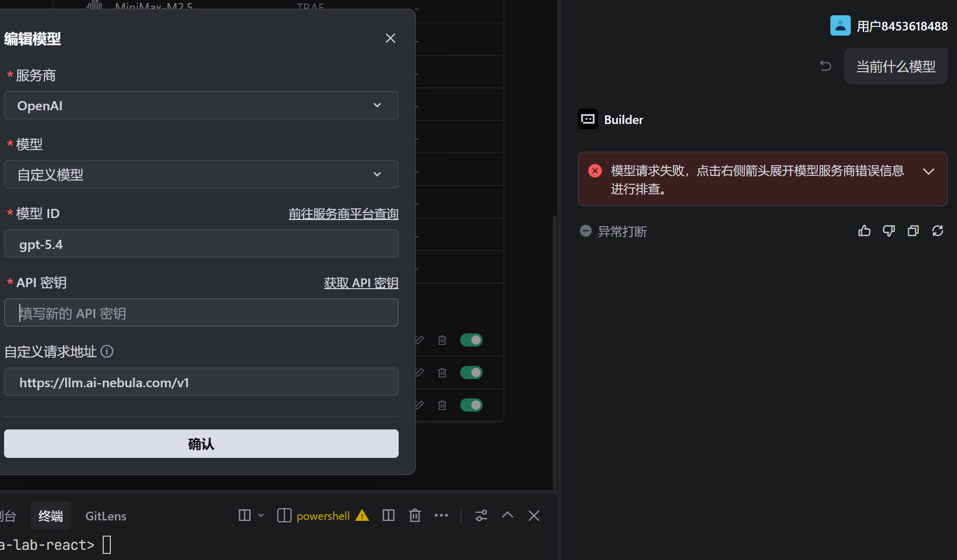Maximize the terminal panel with the chevron
957x560 pixels.
(x=507, y=515)
